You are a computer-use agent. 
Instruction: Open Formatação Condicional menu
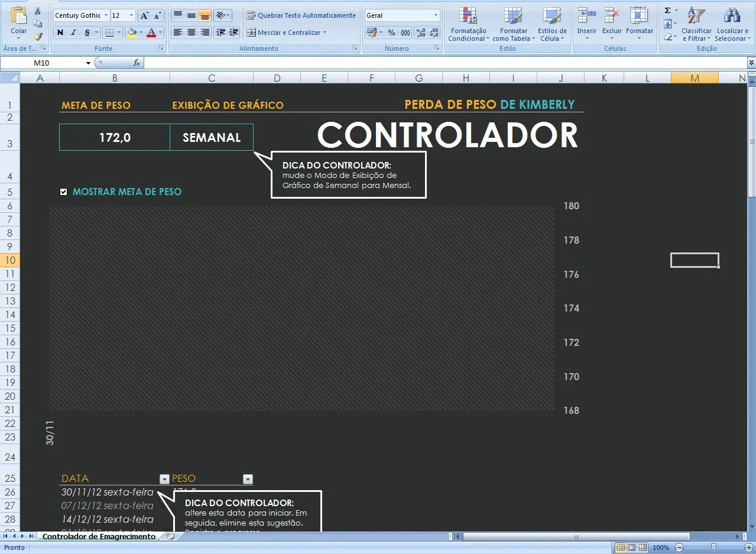[x=468, y=25]
